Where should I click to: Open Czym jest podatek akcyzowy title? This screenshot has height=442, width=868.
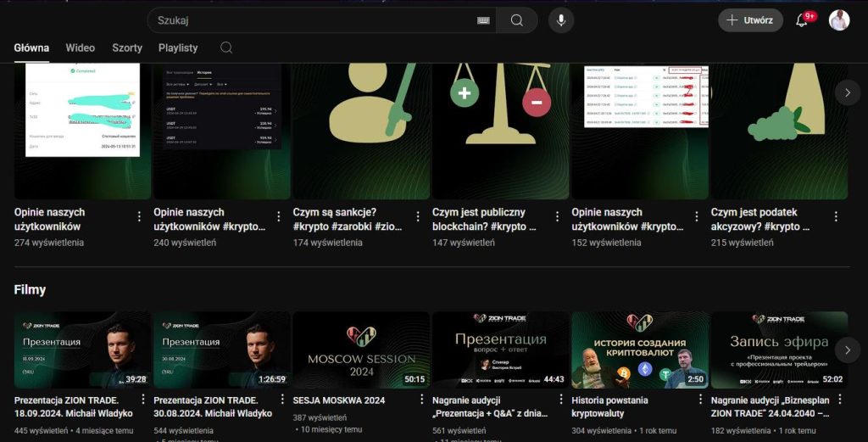coord(760,220)
